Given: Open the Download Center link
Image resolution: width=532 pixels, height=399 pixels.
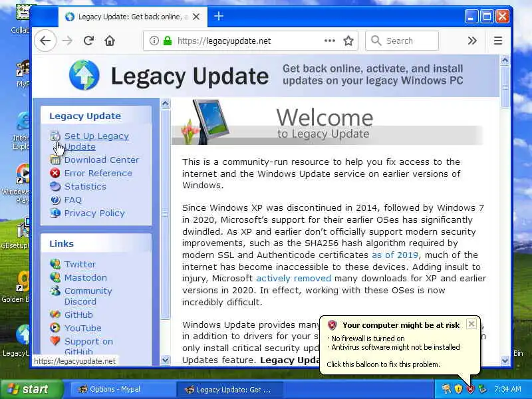Looking at the screenshot, I should (x=102, y=160).
